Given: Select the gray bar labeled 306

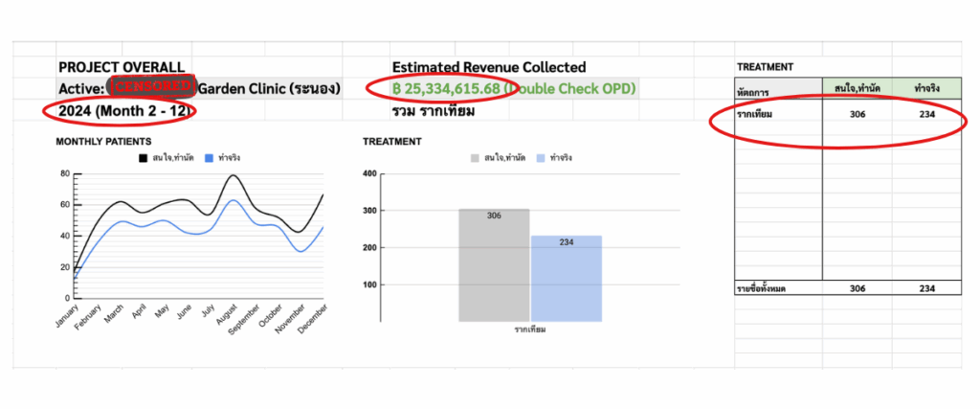Looking at the screenshot, I should [x=494, y=263].
